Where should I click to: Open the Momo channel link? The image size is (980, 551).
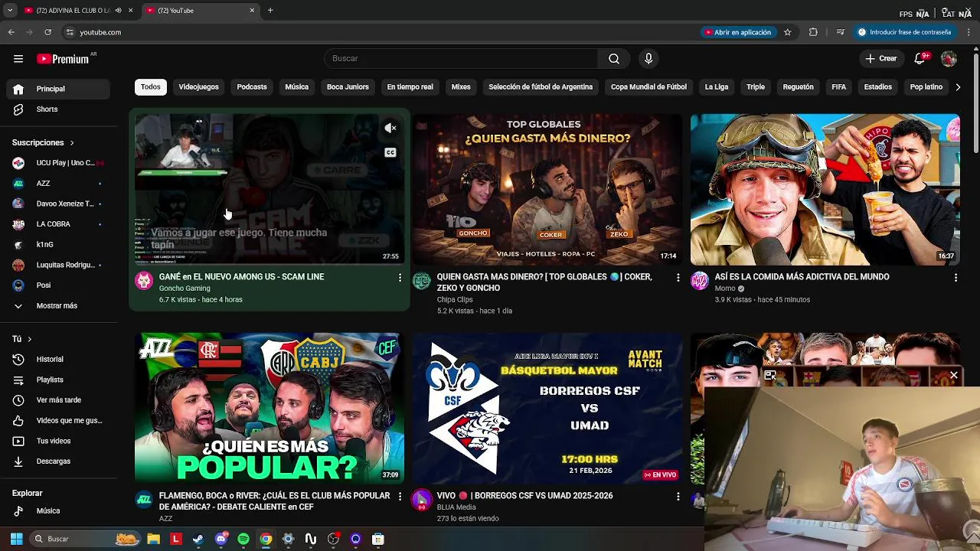(x=725, y=289)
